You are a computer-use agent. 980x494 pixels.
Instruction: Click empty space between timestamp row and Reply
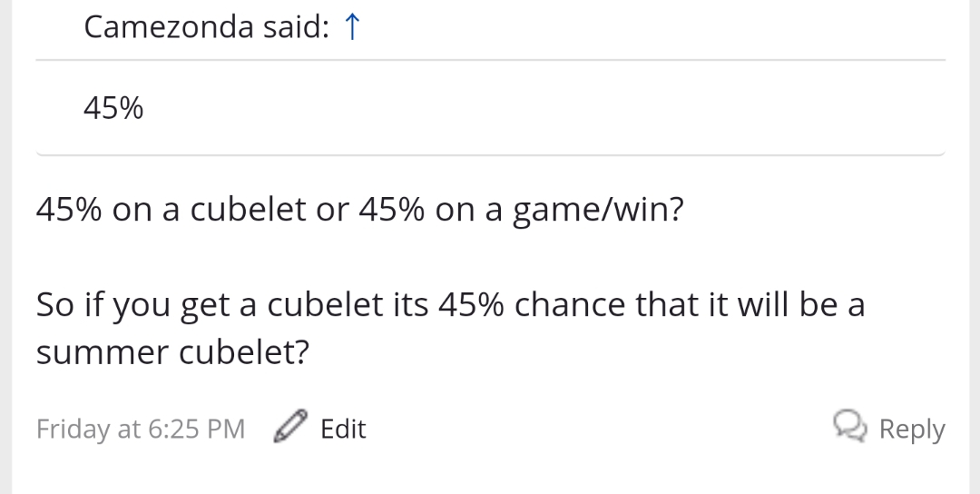pyautogui.click(x=599, y=429)
